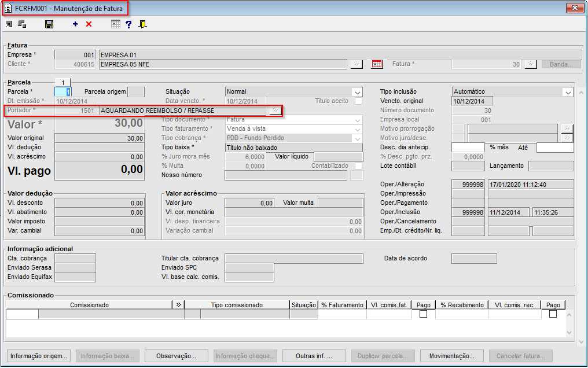Click the Informação cheque... button
This screenshot has height=368, width=588.
coord(245,356)
